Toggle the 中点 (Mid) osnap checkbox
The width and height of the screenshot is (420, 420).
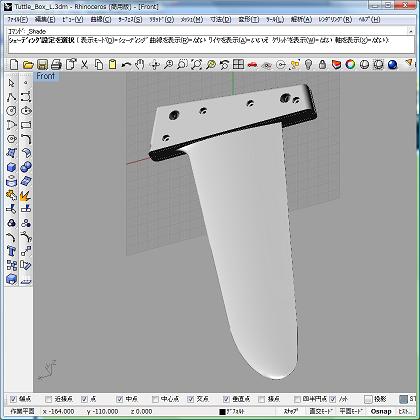point(120,399)
